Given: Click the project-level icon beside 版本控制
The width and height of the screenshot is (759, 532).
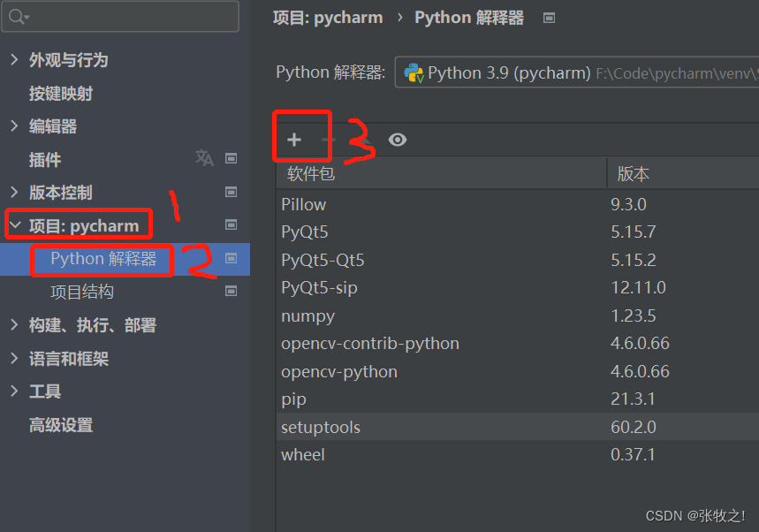Looking at the screenshot, I should [x=231, y=192].
